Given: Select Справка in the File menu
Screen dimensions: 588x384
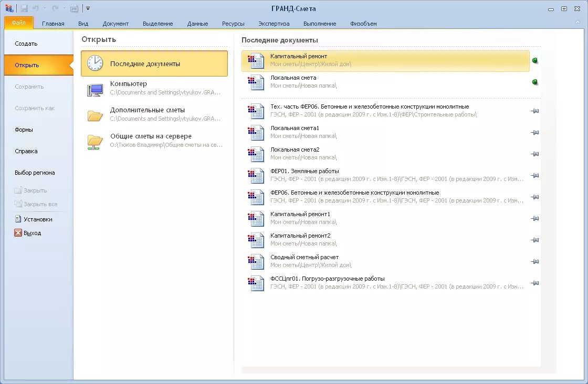Looking at the screenshot, I should click(x=39, y=152).
